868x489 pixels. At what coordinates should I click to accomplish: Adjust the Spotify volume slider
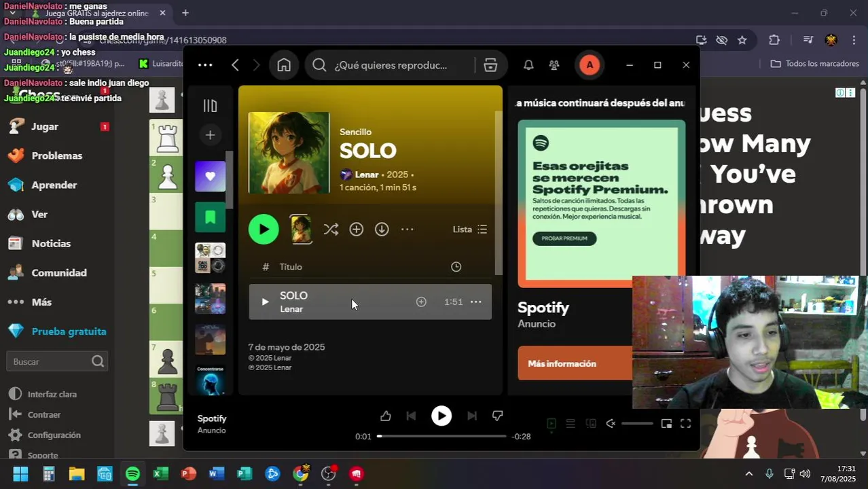(637, 424)
